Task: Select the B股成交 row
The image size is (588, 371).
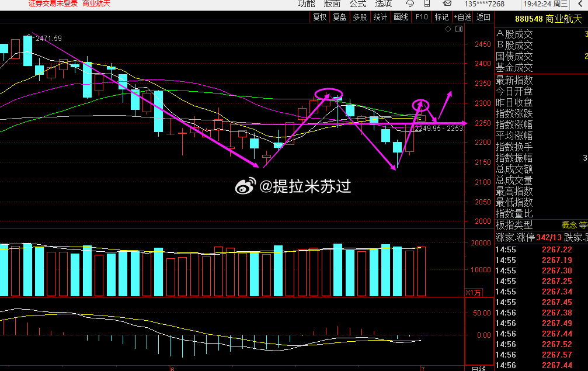Action: [x=541, y=46]
